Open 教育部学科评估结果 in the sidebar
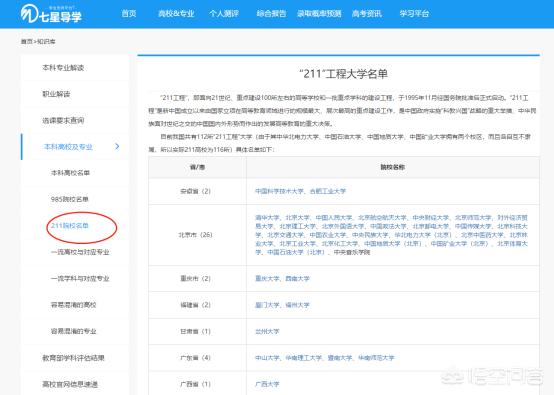Viewport: 554px width, 395px height. click(x=73, y=358)
